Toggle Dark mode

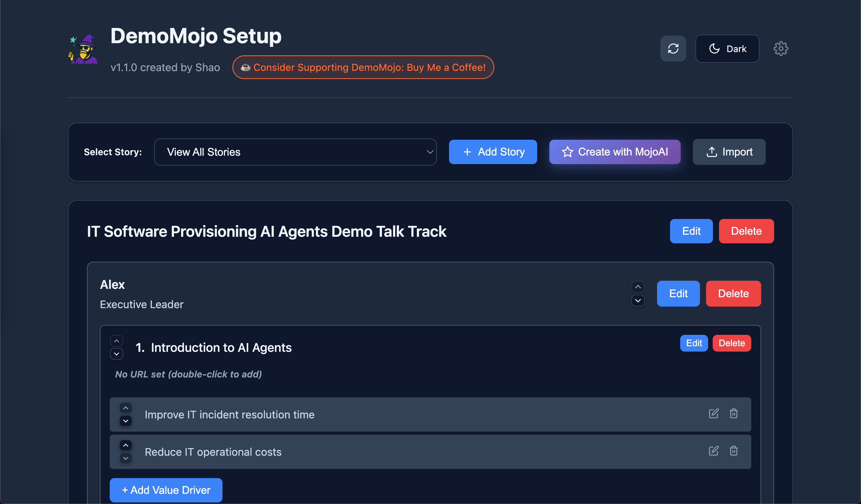[x=727, y=49]
